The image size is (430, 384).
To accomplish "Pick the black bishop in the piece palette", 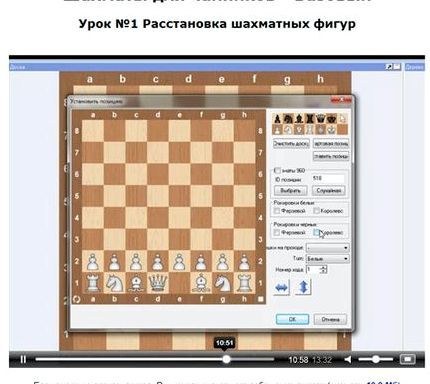I will pos(299,119).
